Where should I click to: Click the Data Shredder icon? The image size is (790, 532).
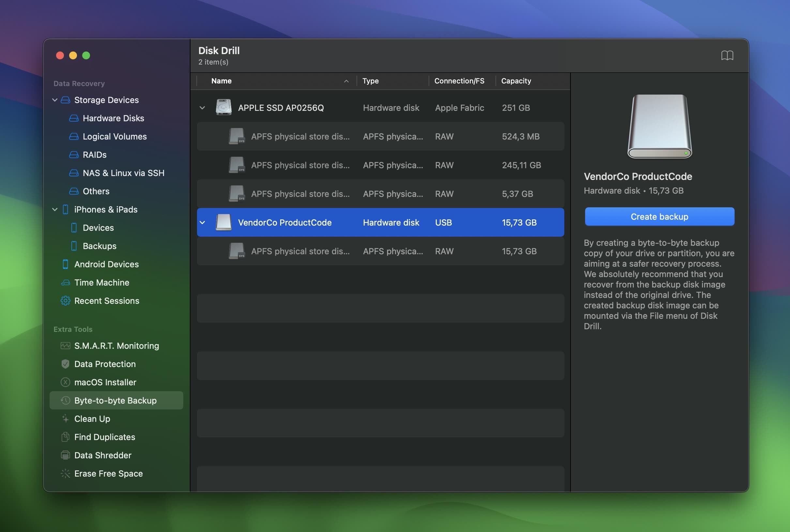pyautogui.click(x=64, y=455)
